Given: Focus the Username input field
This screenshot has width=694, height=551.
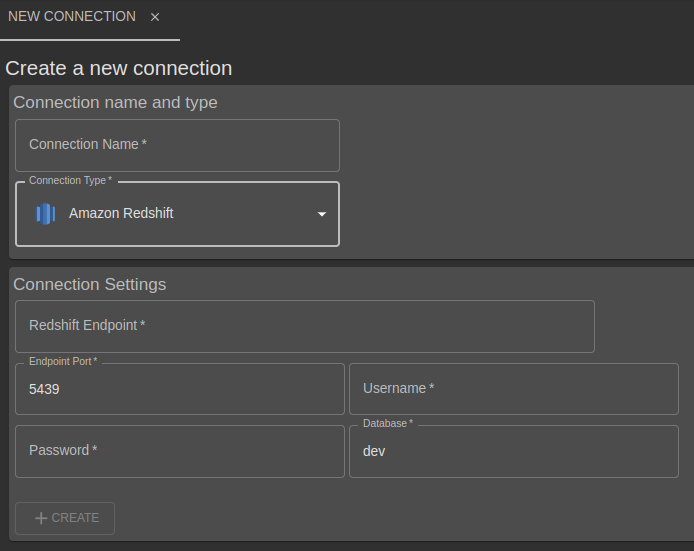Looking at the screenshot, I should pos(514,389).
